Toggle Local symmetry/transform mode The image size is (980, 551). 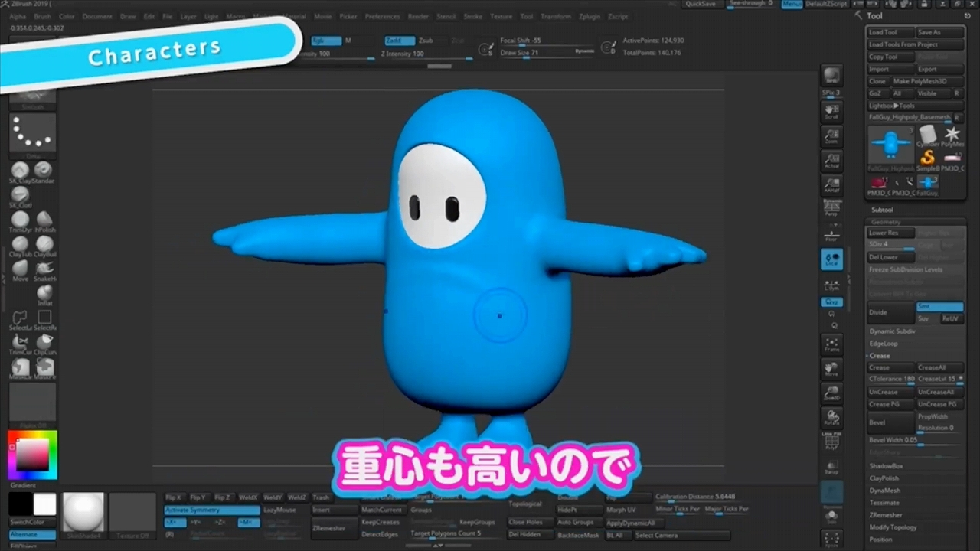coord(831,259)
